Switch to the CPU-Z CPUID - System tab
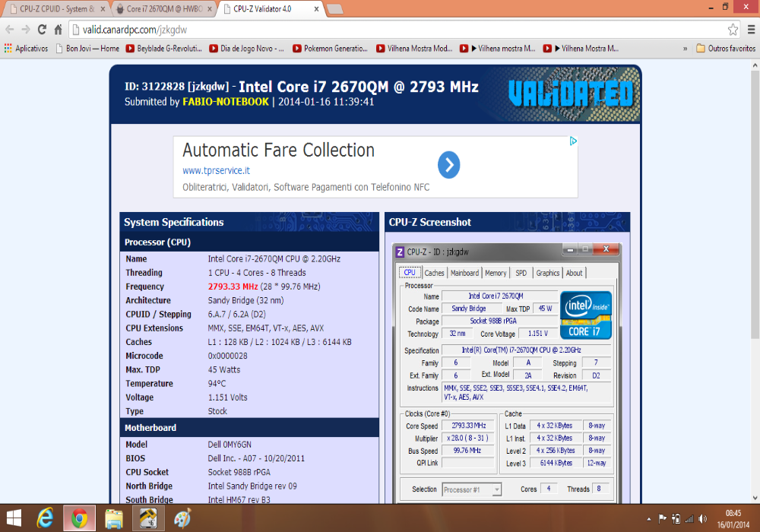 click(x=57, y=8)
